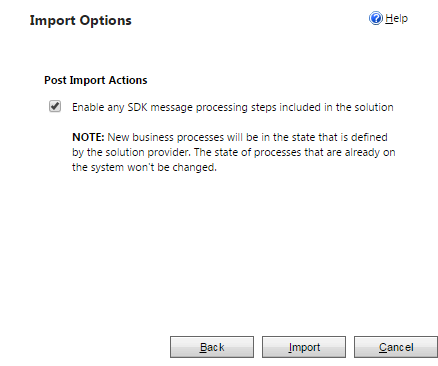Cancel the import dialog

click(x=396, y=347)
